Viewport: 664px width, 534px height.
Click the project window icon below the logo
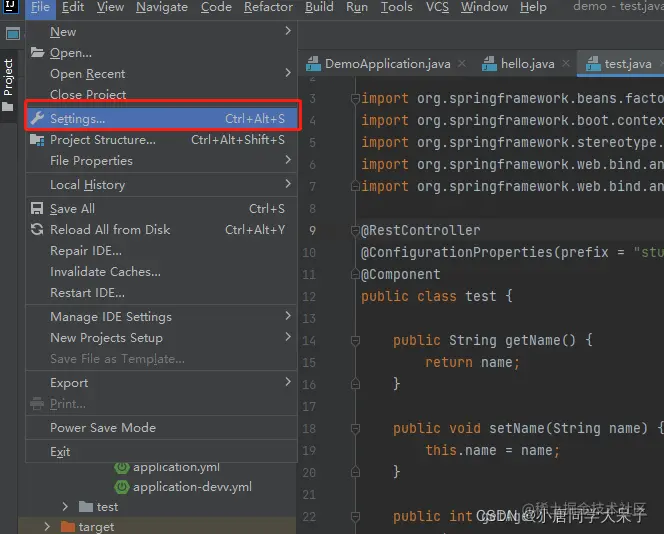[13, 33]
